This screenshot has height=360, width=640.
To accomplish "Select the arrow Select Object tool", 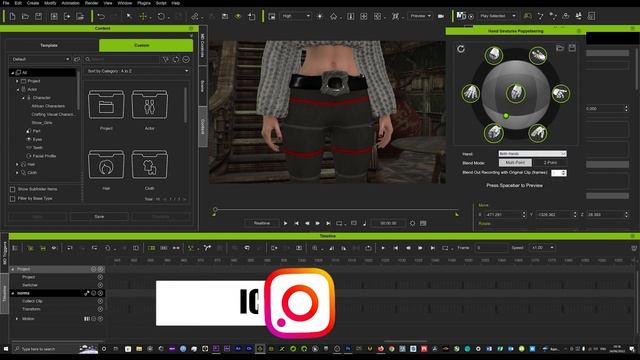I will [x=129, y=16].
